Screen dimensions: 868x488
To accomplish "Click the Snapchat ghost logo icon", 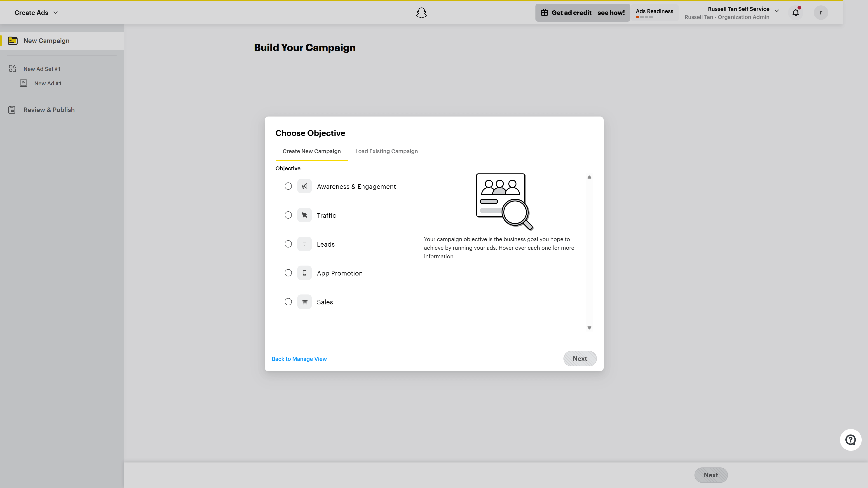I will pos(421,13).
